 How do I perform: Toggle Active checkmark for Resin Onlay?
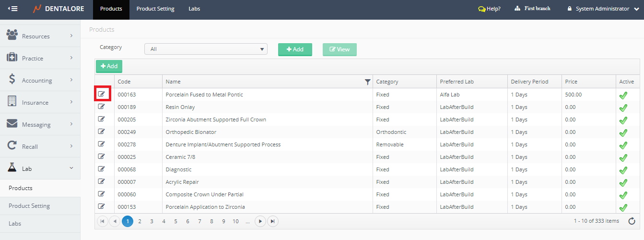623,108
